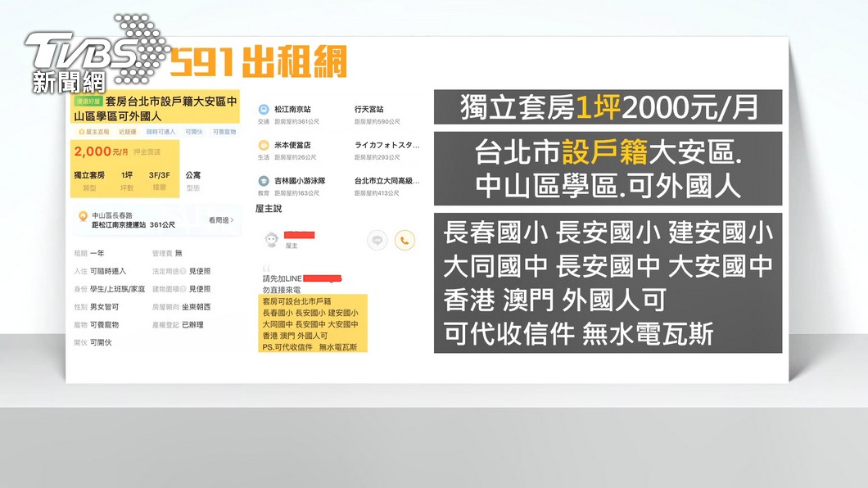The width and height of the screenshot is (868, 488).
Task: Click the 產權登記 已辦理 row
Action: coord(178,325)
